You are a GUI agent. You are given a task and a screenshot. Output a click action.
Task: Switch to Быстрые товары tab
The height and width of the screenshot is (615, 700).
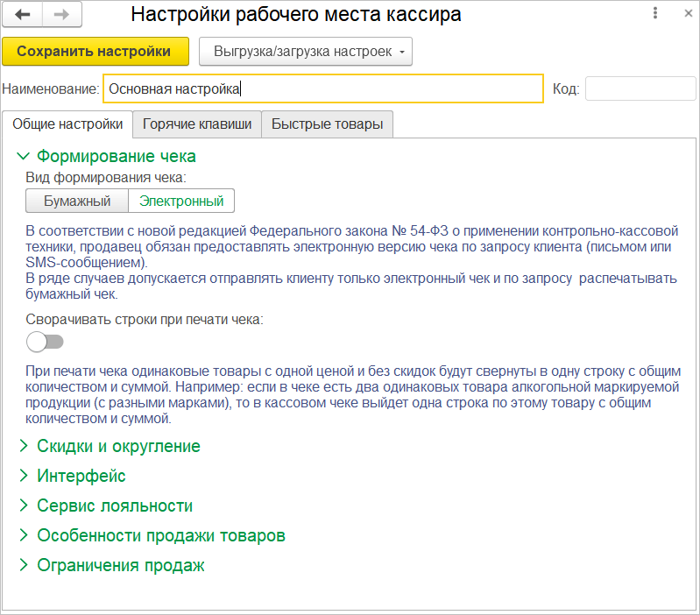(x=328, y=124)
